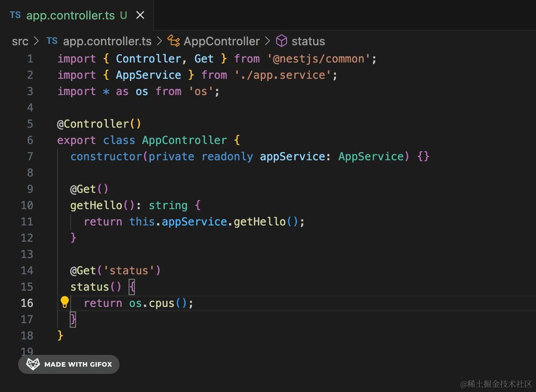Click the Gifox fox logo icon
536x392 pixels.
coord(33,364)
